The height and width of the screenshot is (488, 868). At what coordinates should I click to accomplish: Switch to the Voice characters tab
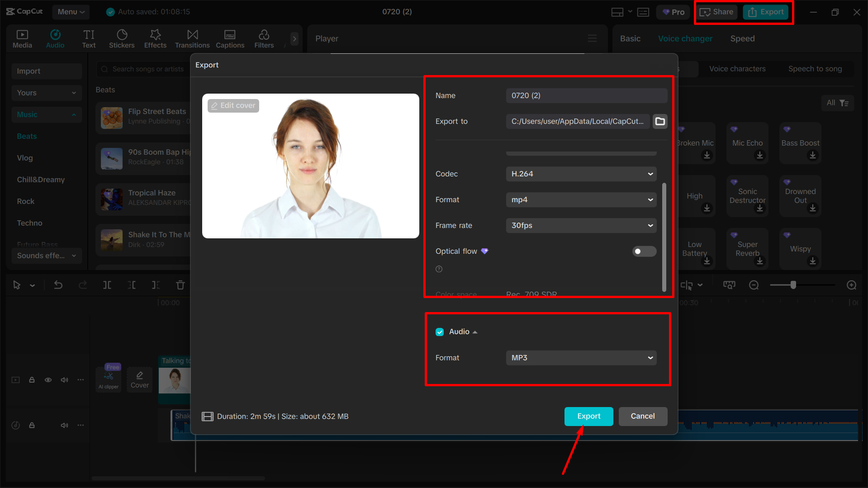point(737,69)
